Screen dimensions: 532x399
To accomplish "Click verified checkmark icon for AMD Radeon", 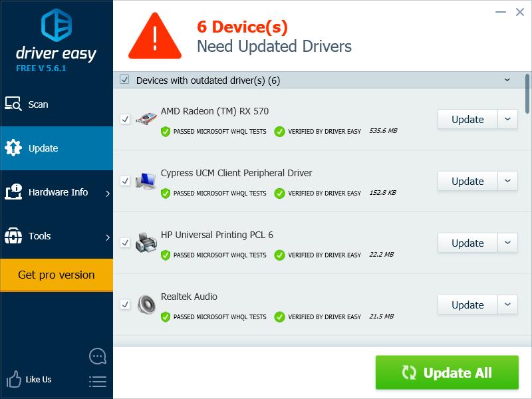I will coord(279,131).
